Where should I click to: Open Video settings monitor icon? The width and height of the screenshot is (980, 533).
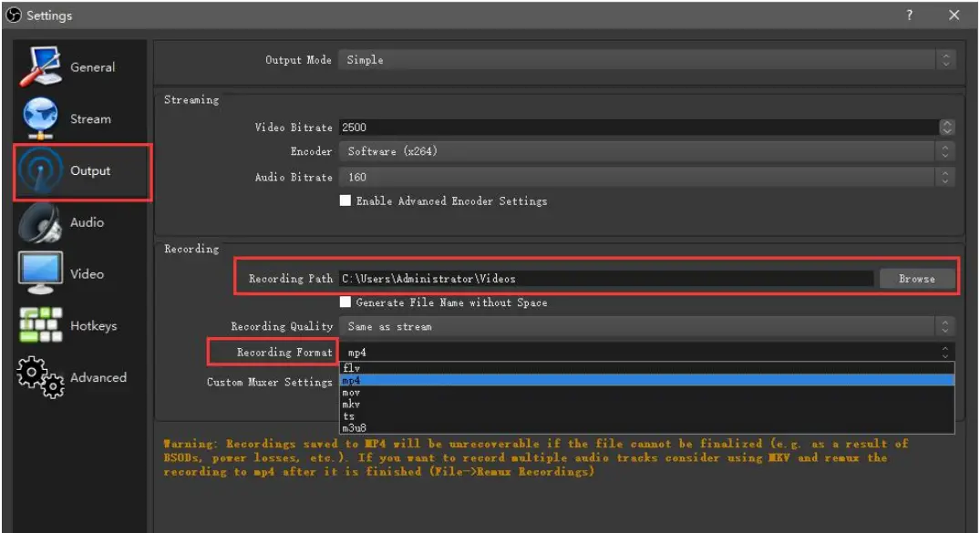41,273
